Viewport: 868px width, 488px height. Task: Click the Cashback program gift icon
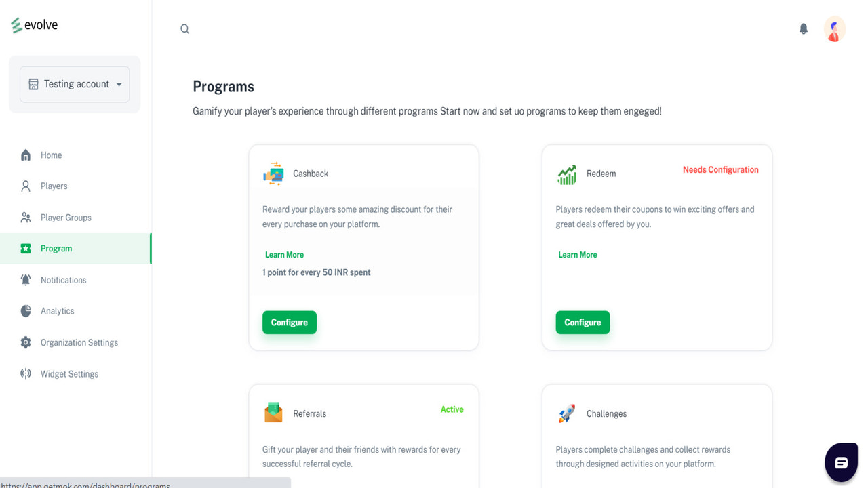coord(273,174)
